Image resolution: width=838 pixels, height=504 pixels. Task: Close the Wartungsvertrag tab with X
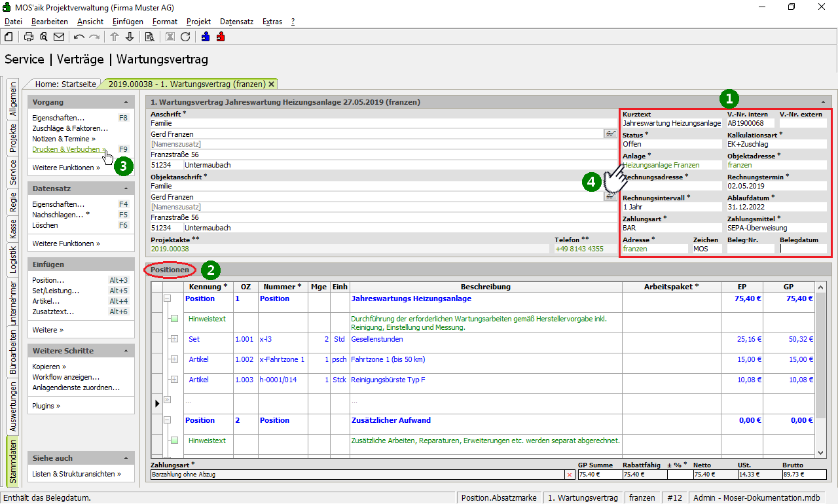click(272, 84)
